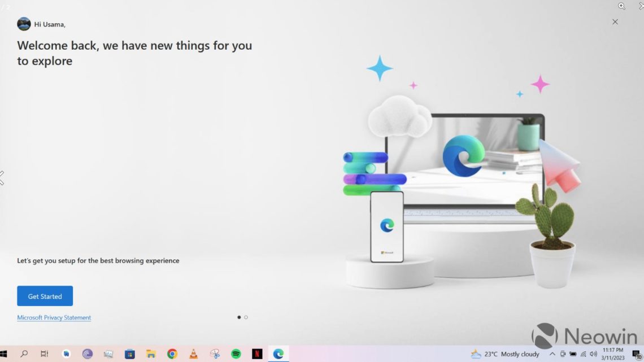Click the battery icon in the system tray

572,354
